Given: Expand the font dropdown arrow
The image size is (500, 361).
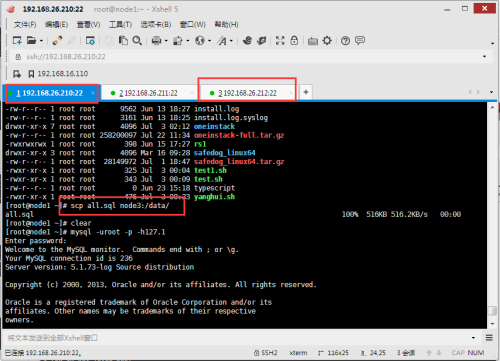Looking at the screenshot, I should point(231,41).
